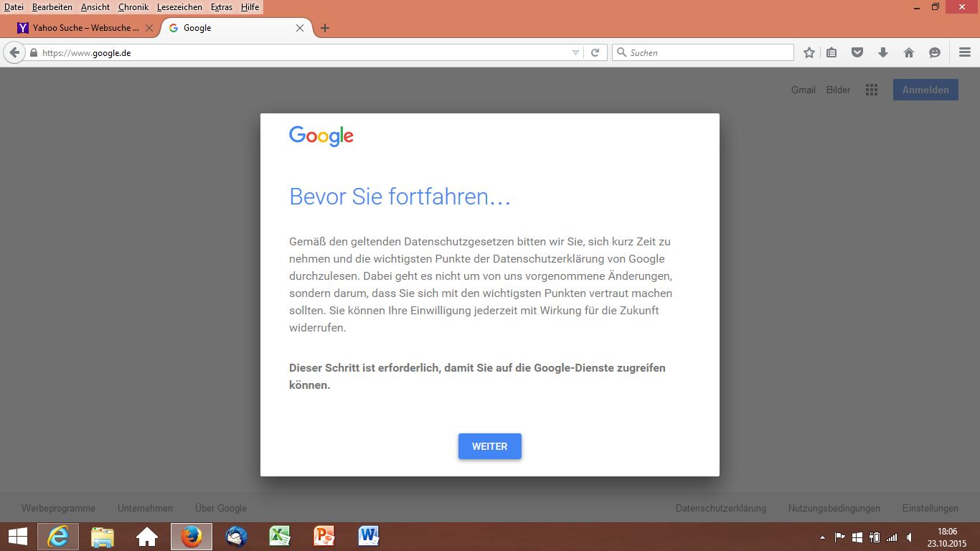Open the Über Google footer link

[221, 508]
